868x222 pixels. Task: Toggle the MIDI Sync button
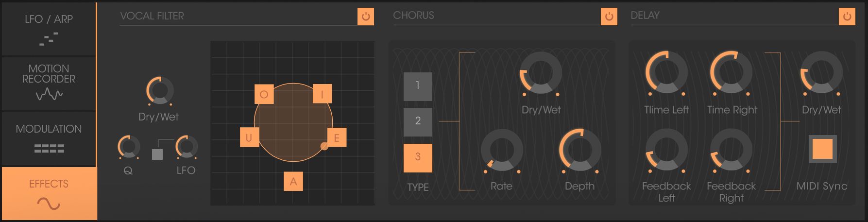(822, 149)
